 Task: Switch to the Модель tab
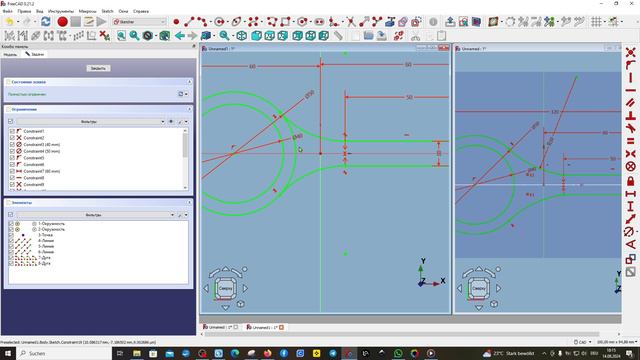[x=10, y=54]
